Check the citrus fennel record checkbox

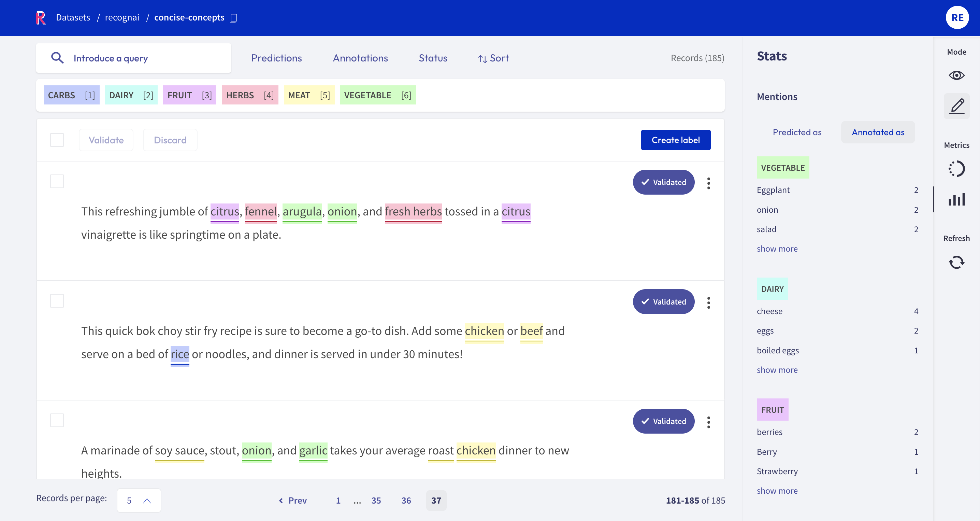pos(57,181)
